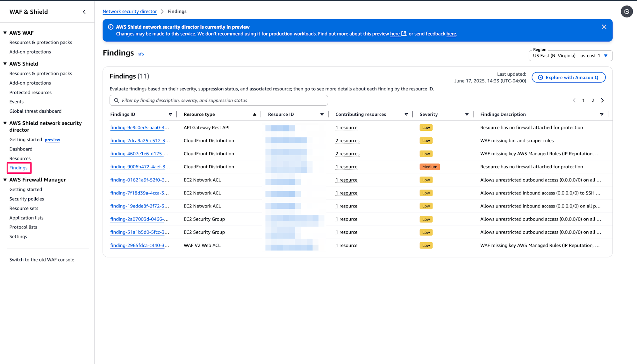
Task: Open finding-51a1b5d0-5fcc link
Action: (140, 232)
